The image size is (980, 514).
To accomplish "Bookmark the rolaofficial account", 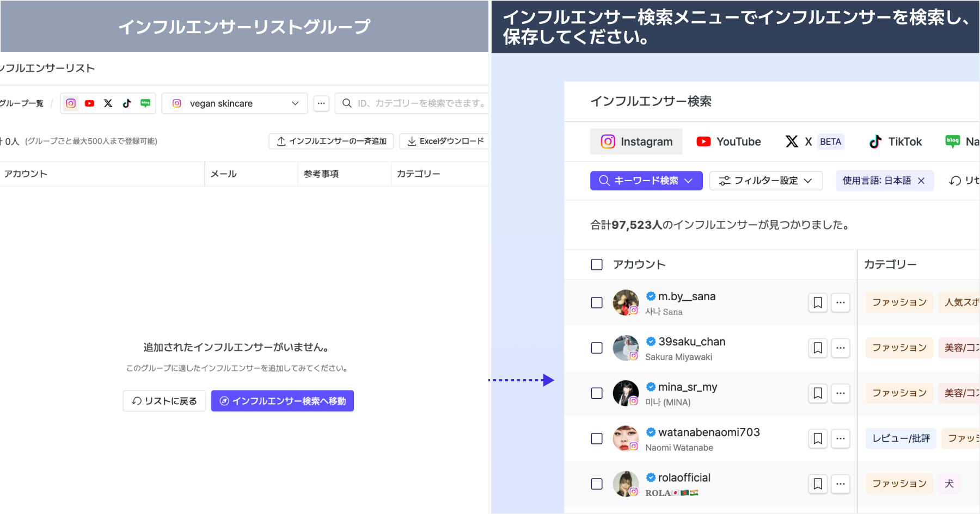I will (818, 484).
